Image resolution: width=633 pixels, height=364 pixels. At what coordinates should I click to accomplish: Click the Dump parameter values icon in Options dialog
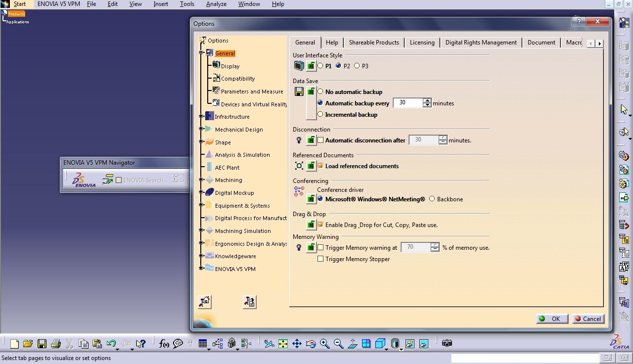[250, 302]
